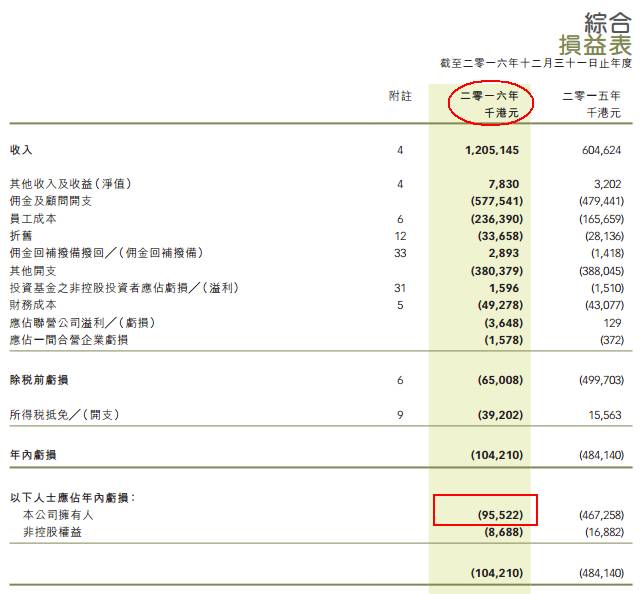Select the 本公司擁有人 row label
Viewport: 641px width, 594px height.
click(x=58, y=515)
